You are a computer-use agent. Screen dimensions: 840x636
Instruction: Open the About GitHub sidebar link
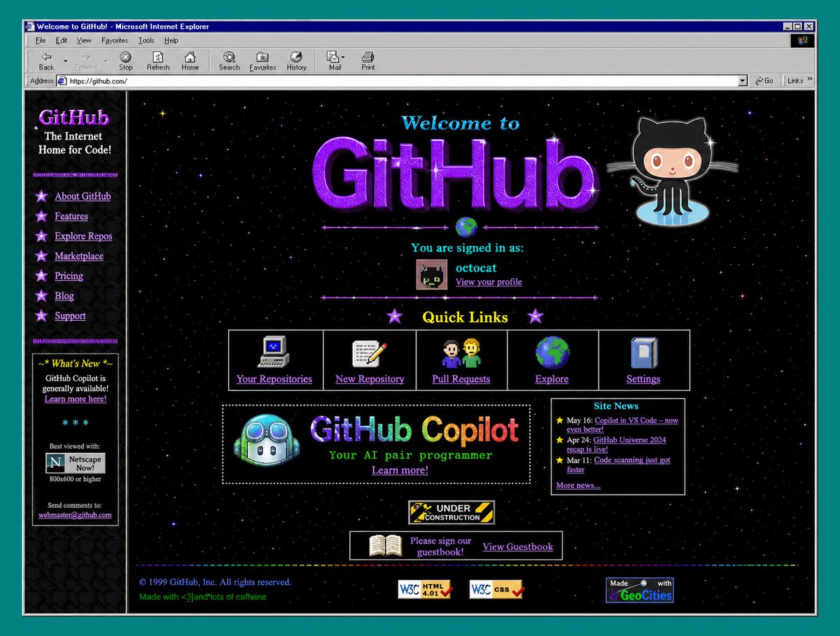click(83, 197)
